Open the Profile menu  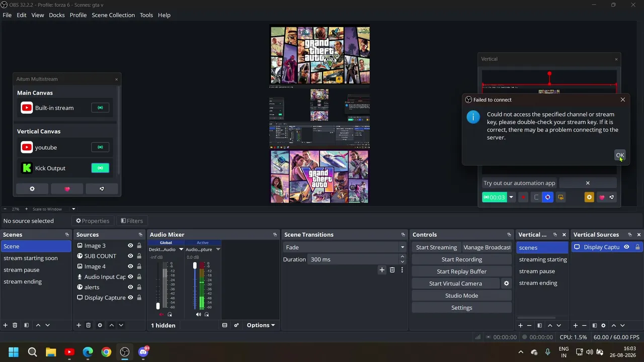tap(78, 15)
